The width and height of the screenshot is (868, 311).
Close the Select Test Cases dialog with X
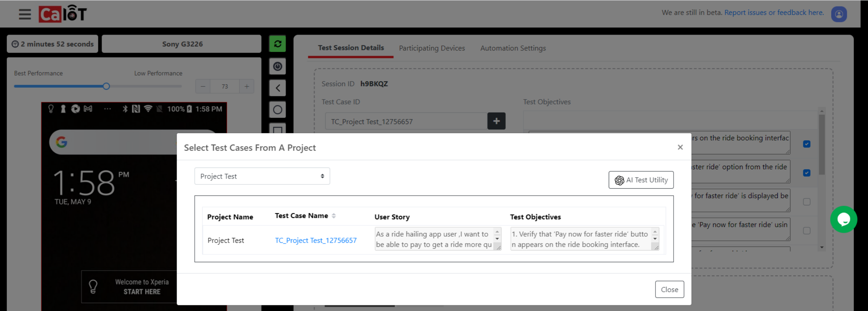coord(680,147)
